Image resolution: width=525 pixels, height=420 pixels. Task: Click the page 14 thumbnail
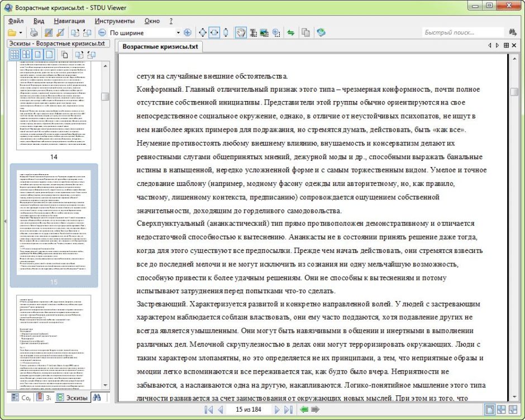pos(54,106)
